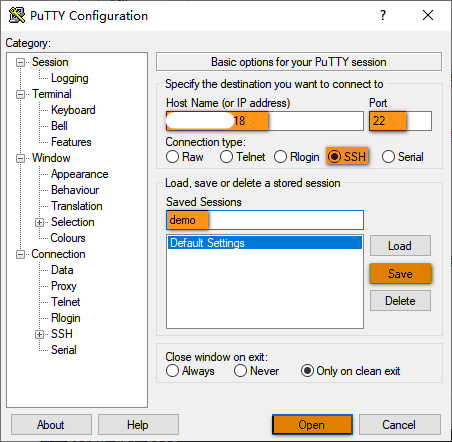Close the PuTTY Configuration window
This screenshot has width=452, height=442.
tap(428, 15)
